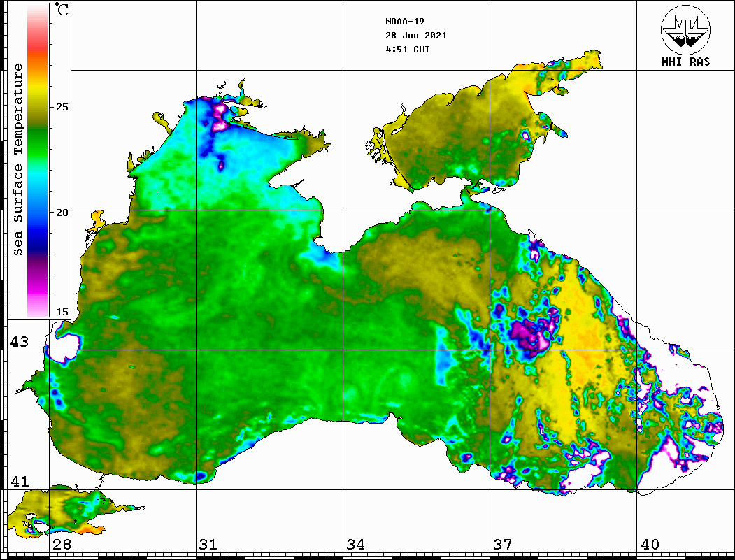
Task: Click the '15' tick on the temperature scale
Action: coord(62,312)
